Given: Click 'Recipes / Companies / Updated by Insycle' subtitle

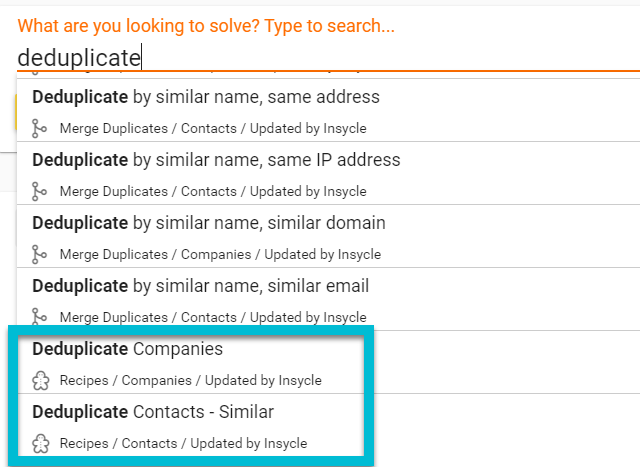Looking at the screenshot, I should click(x=191, y=380).
